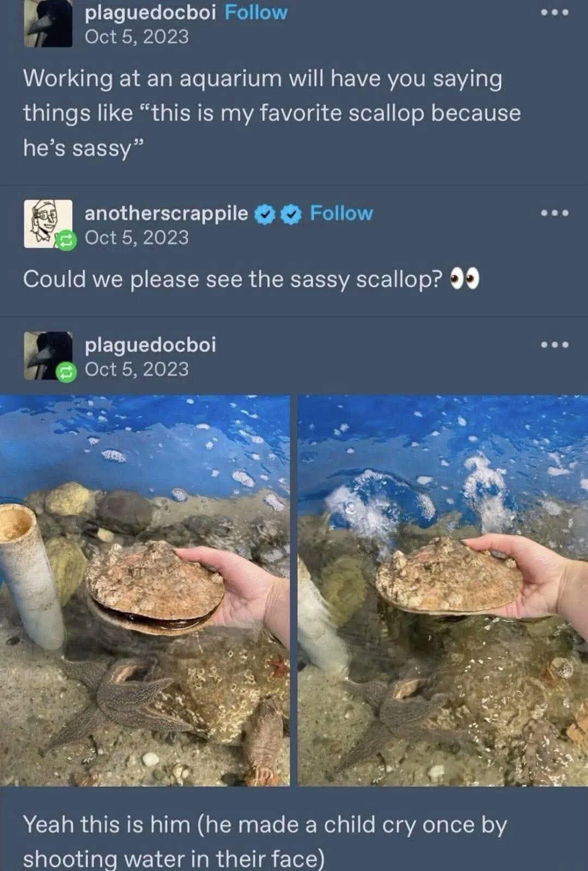Click plaguedocboi avatar on the photo reblog

click(48, 355)
